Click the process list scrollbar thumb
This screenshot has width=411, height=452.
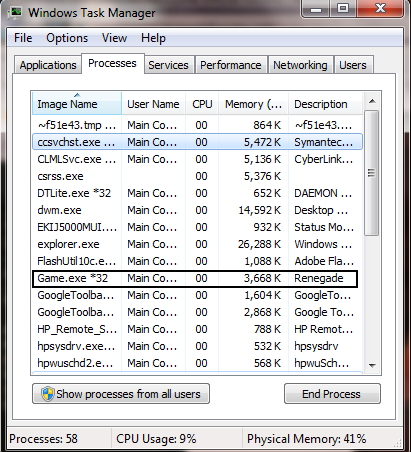coord(372,173)
